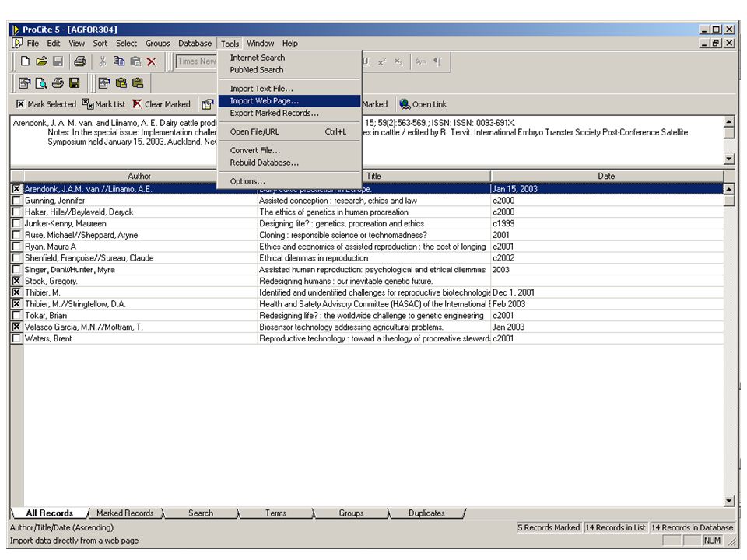Switch to the Marked Records tab
The image size is (747, 560).
125,513
